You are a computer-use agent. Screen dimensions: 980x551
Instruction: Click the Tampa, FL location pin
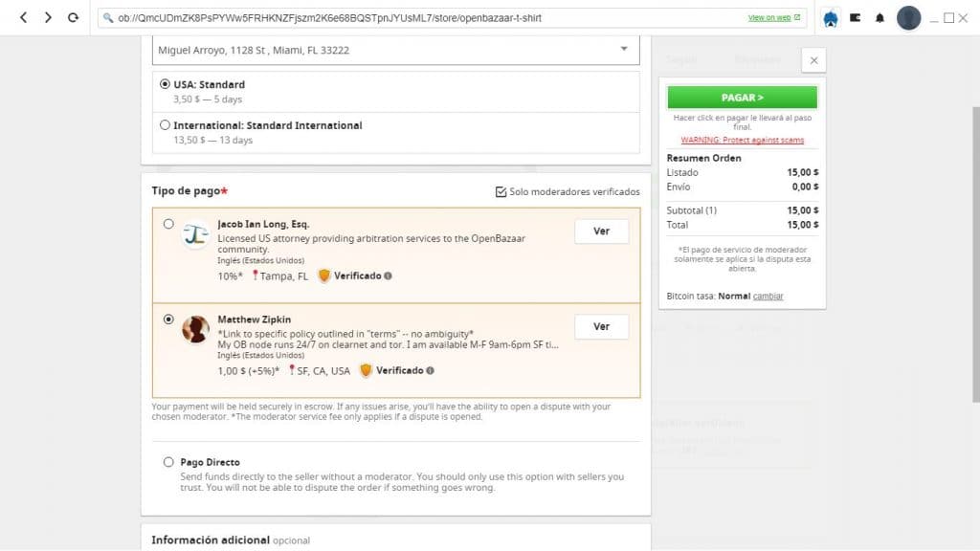[x=255, y=275]
